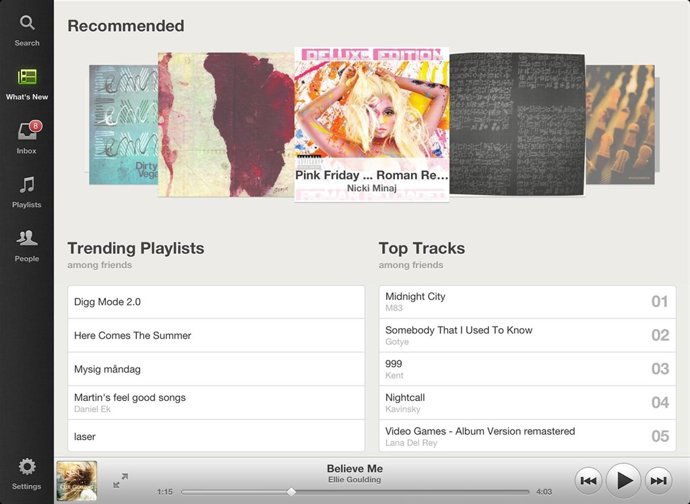Open the laser playlist
Image resolution: width=690 pixels, height=504 pixels.
216,436
